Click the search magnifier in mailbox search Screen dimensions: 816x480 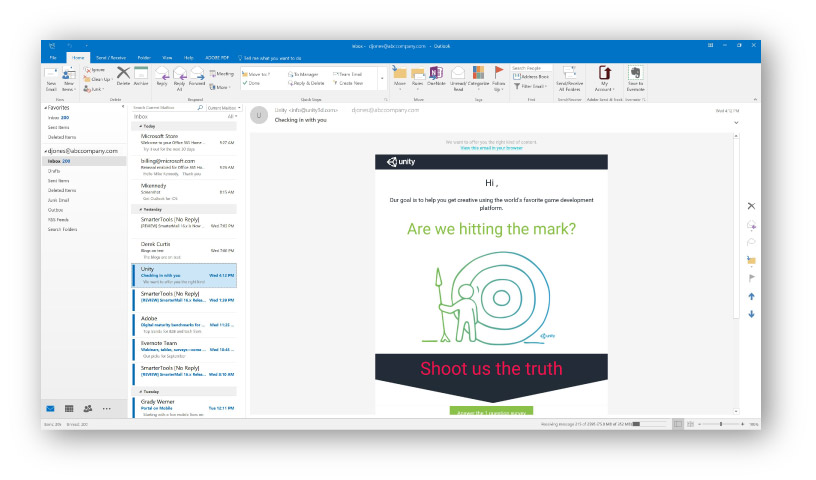coord(200,108)
